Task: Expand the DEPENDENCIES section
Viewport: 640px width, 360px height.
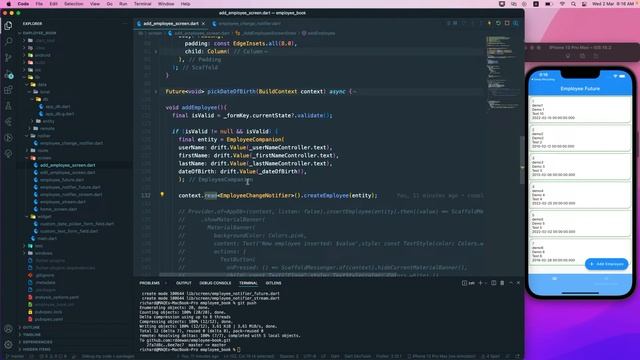Action: (x=37, y=342)
